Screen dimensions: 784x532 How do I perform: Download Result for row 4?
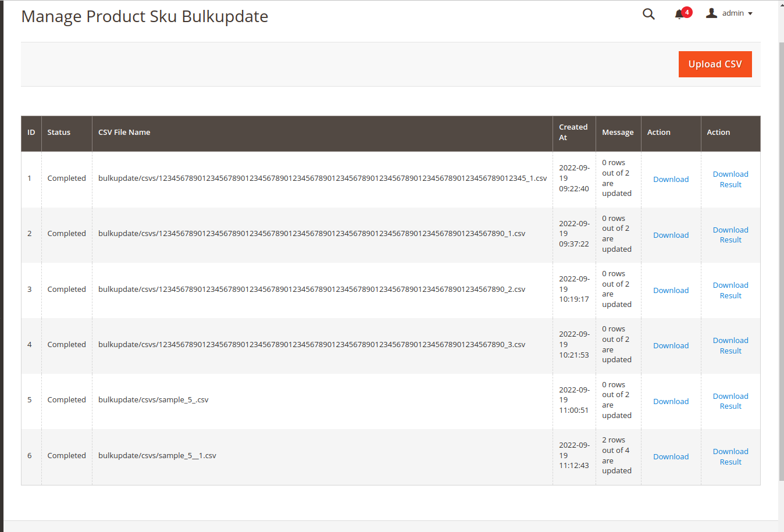click(730, 345)
